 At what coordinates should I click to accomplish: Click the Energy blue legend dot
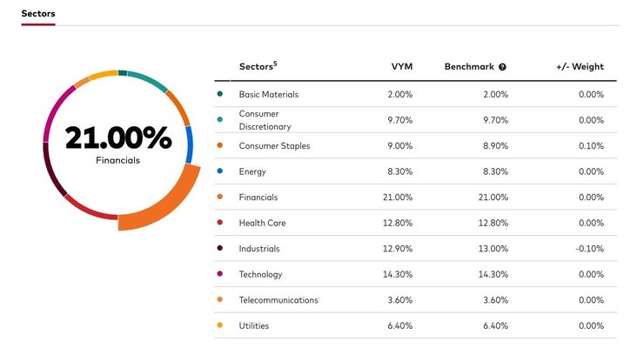coord(219,171)
